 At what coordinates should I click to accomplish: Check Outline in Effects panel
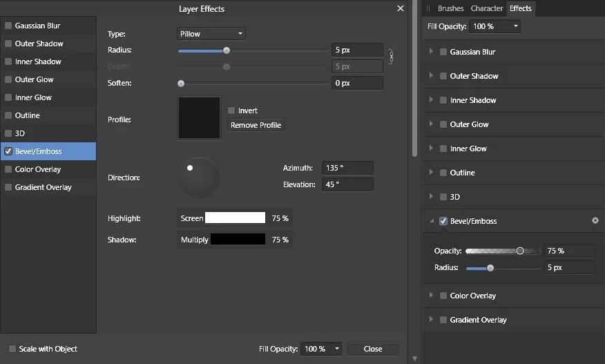tap(443, 173)
